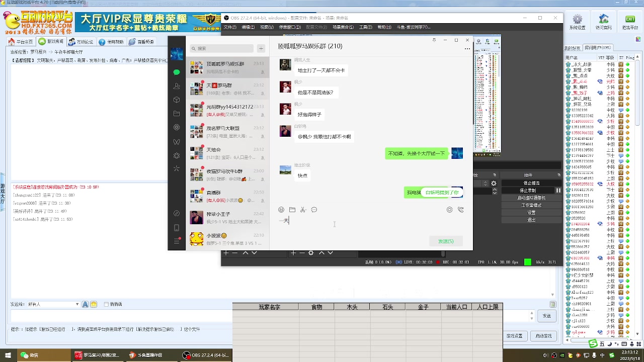Click the 访问官网 house icon
644x362 pixels.
click(x=604, y=19)
